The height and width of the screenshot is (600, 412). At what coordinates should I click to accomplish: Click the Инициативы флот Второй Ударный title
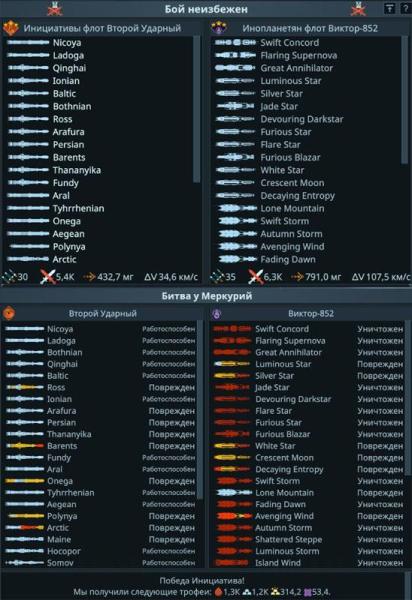pos(103,28)
